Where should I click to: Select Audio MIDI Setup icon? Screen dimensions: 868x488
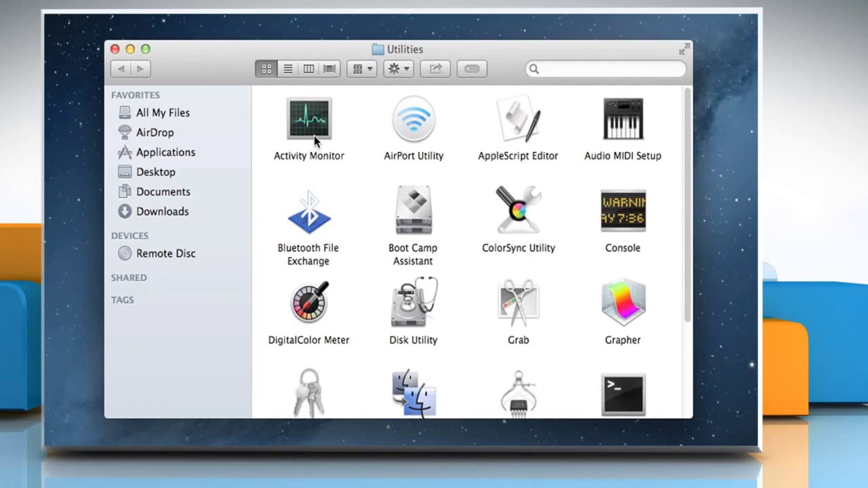(623, 119)
